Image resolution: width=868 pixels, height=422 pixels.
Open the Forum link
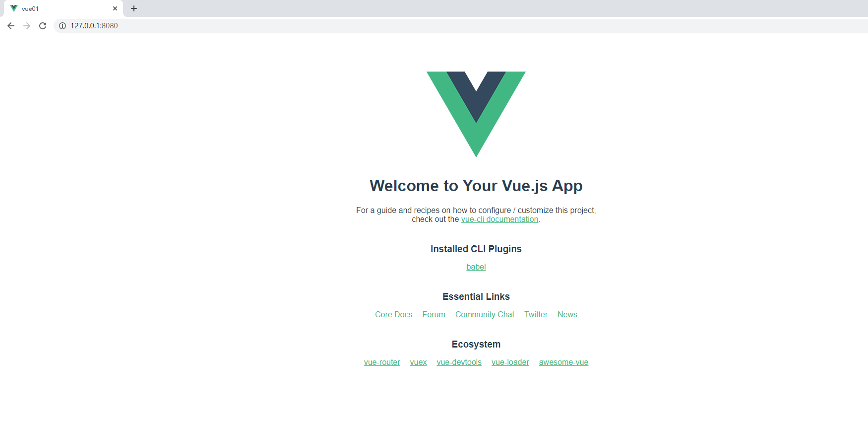coord(434,315)
